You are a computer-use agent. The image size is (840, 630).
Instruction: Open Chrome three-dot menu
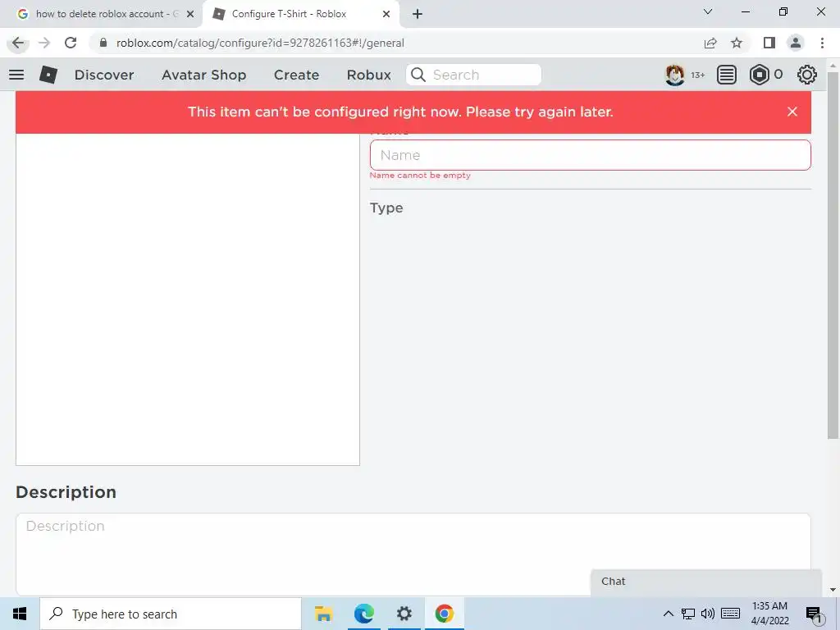coord(822,43)
